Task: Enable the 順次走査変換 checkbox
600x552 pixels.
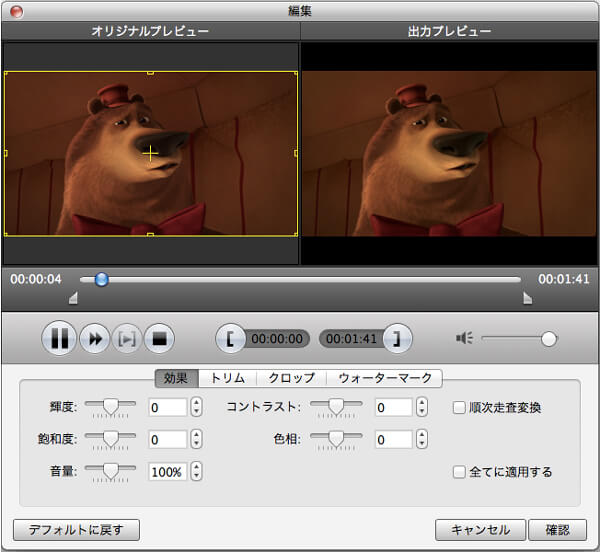Action: (x=459, y=407)
